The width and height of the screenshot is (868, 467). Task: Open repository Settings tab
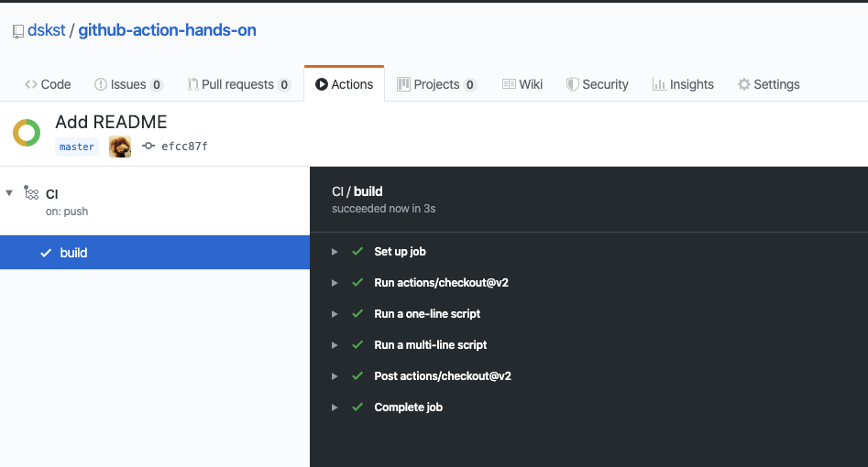769,84
